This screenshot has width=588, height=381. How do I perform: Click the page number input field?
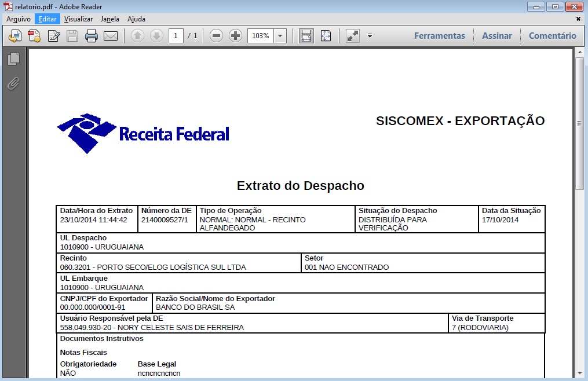click(176, 36)
